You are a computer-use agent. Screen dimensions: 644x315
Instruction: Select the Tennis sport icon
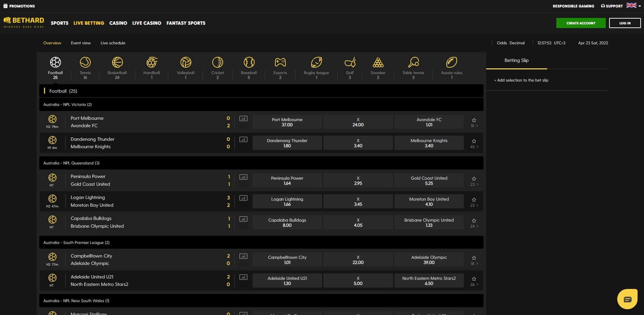pyautogui.click(x=85, y=63)
